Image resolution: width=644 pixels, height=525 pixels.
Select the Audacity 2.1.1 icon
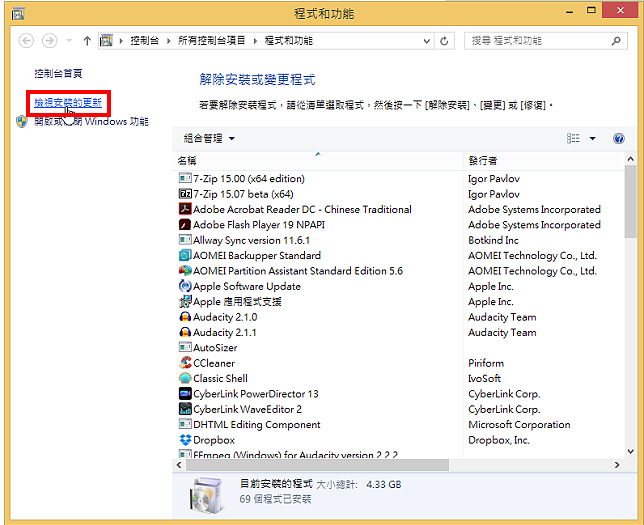(185, 332)
